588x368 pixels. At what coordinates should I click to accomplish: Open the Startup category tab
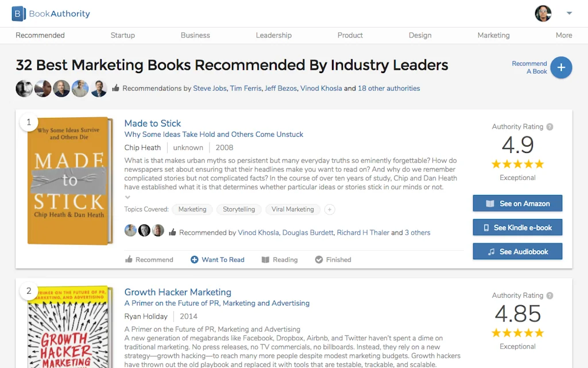click(x=122, y=35)
